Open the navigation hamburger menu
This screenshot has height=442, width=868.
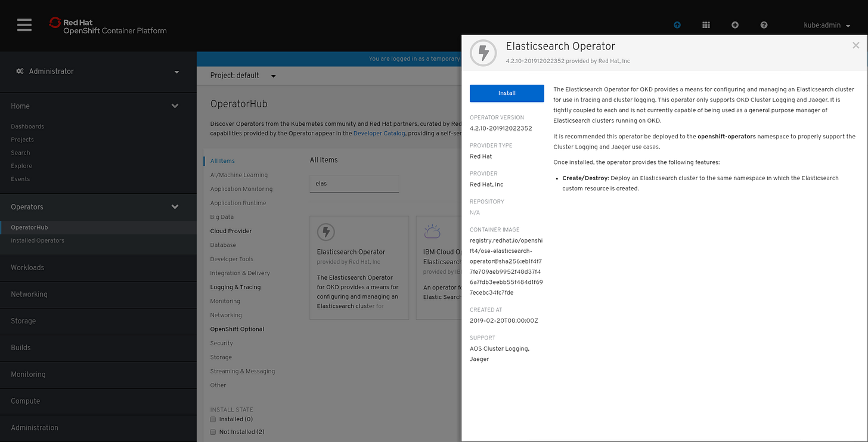(x=23, y=25)
